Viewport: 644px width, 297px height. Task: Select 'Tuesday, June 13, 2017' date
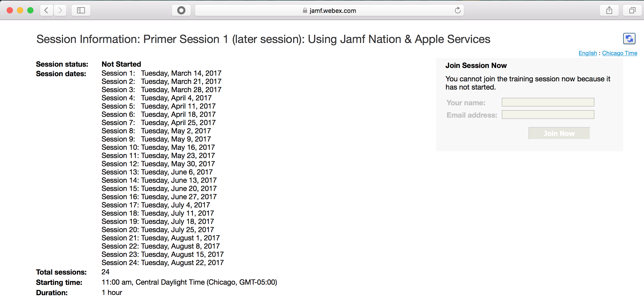coord(179,180)
